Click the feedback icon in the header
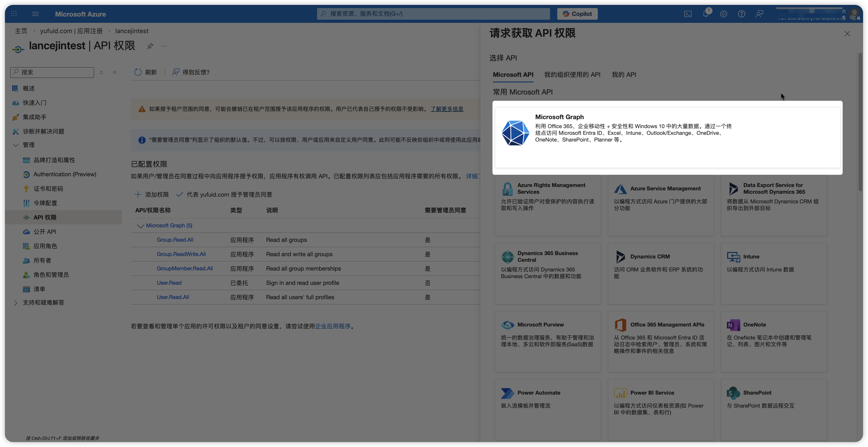 [x=759, y=14]
